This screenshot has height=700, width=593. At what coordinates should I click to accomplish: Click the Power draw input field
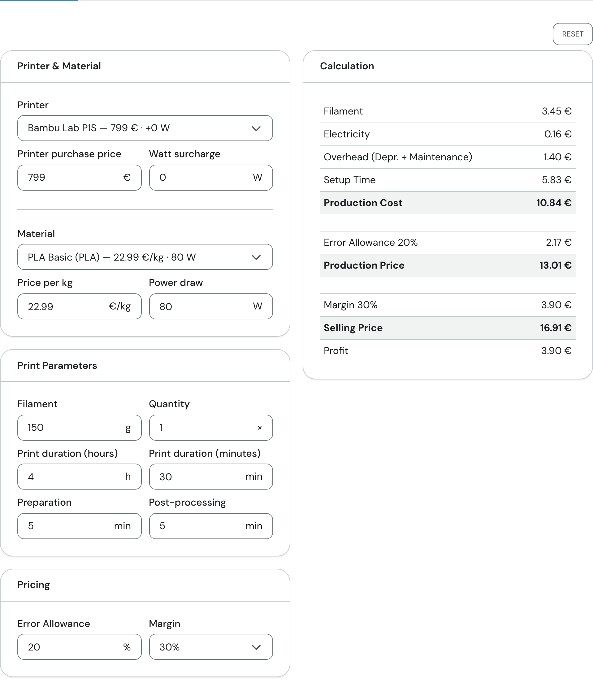pos(211,306)
